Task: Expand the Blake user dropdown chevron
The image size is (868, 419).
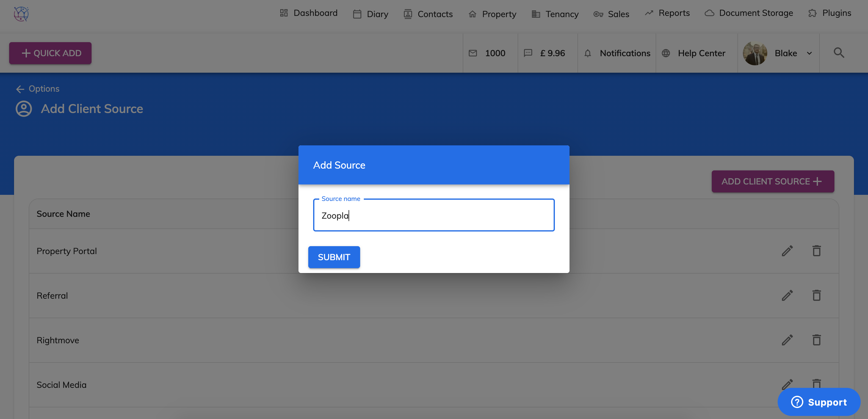Action: 809,53
